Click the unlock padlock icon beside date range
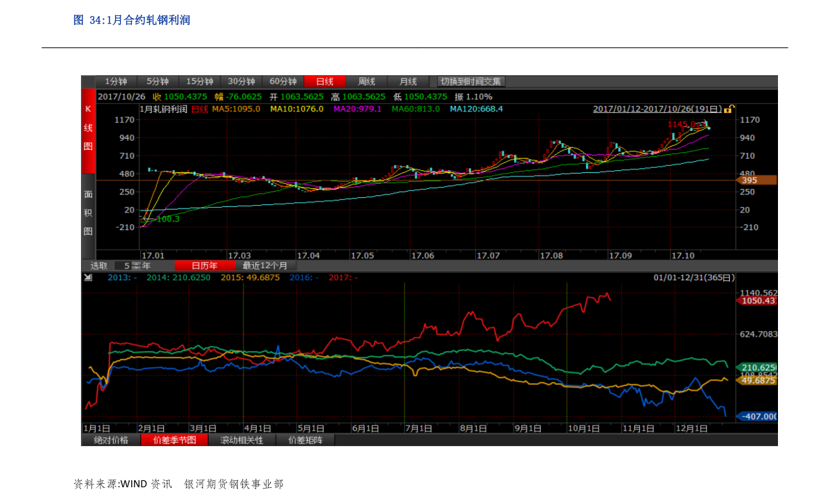This screenshot has width=831, height=504. pyautogui.click(x=728, y=109)
